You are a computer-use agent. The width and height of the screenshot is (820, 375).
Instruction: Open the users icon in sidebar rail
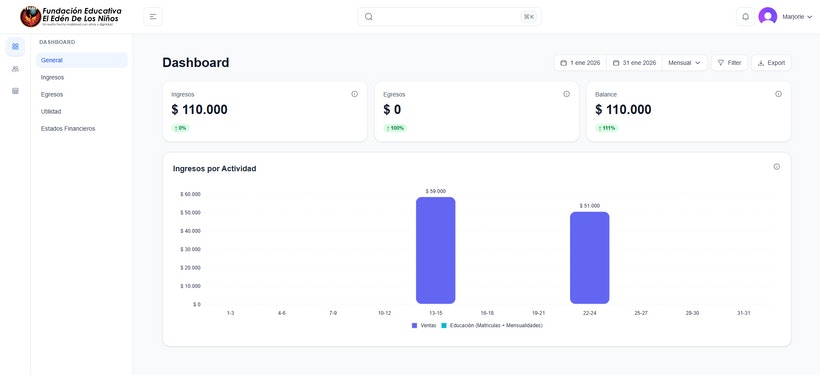click(x=15, y=69)
